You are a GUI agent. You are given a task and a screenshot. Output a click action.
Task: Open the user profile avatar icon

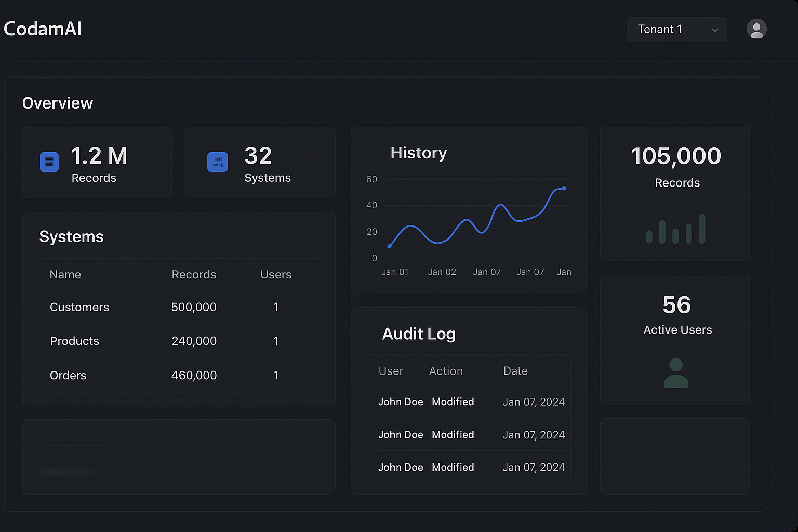pyautogui.click(x=756, y=29)
